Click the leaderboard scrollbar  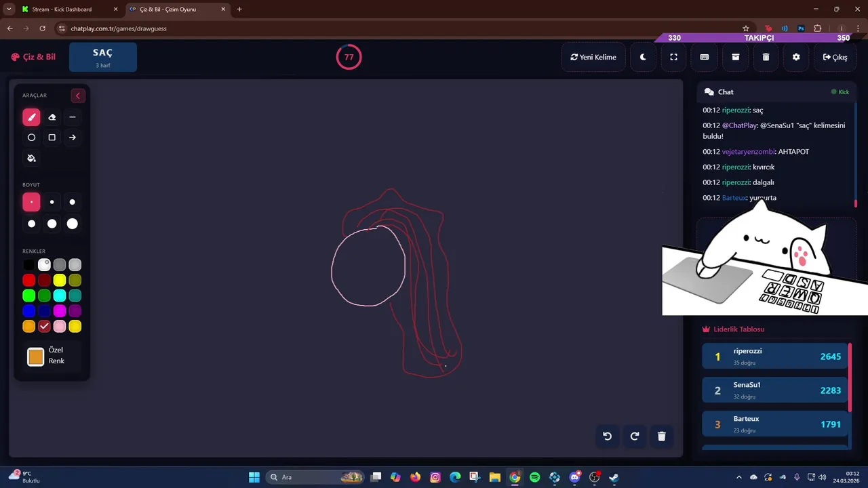[x=850, y=377]
